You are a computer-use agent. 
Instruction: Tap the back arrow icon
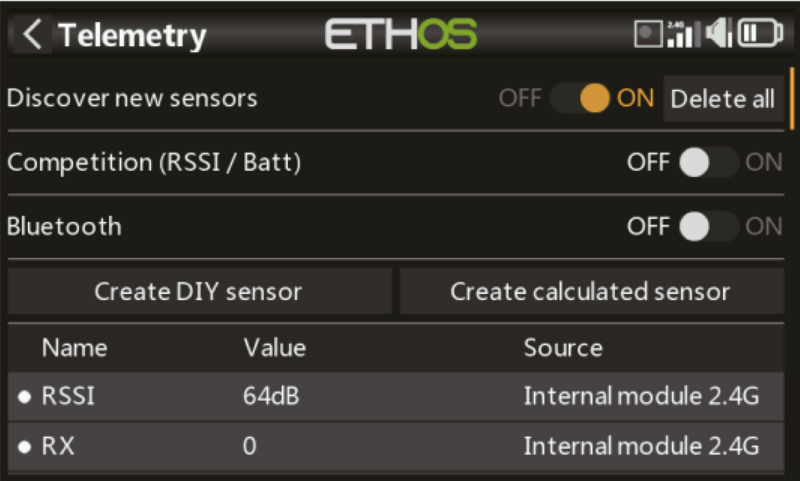pyautogui.click(x=33, y=36)
